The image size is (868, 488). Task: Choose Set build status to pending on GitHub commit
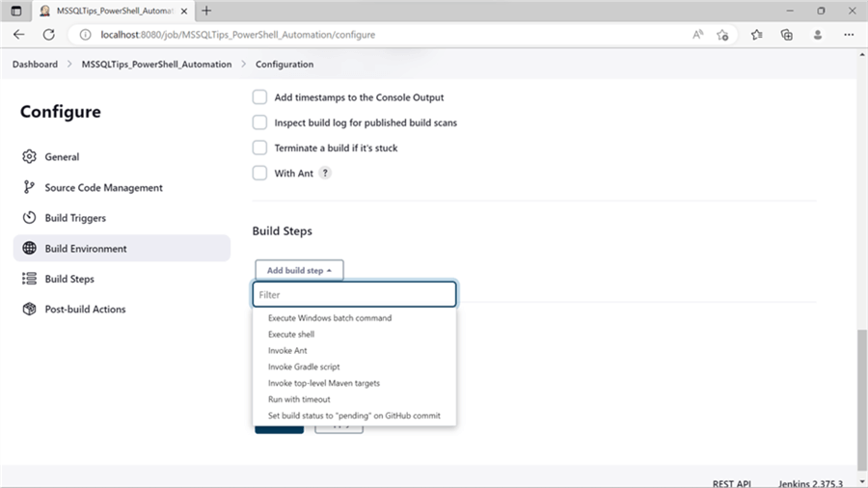pyautogui.click(x=354, y=416)
